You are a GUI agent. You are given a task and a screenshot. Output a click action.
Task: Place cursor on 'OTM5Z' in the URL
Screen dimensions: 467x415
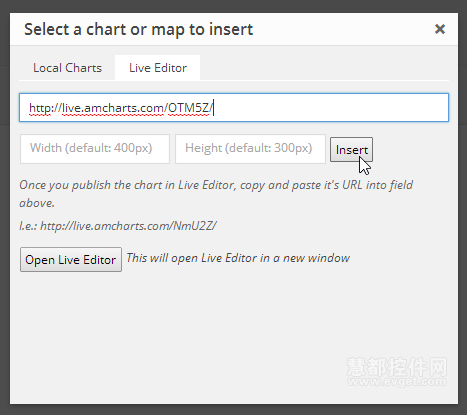(x=188, y=108)
